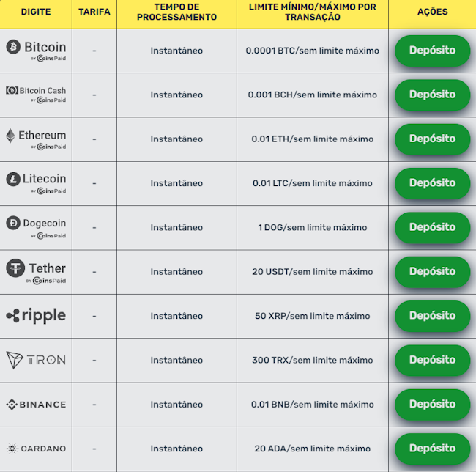Click Depósito for 300 TRX limit

point(432,360)
